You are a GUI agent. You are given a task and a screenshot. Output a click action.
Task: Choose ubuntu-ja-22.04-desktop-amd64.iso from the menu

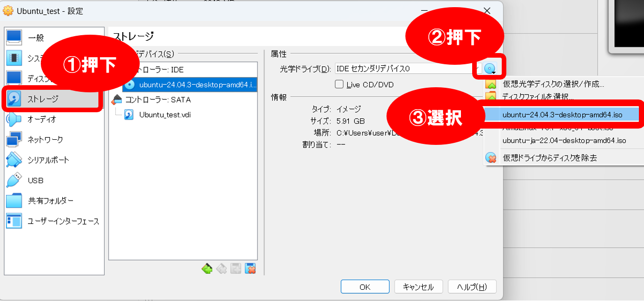[x=564, y=140]
